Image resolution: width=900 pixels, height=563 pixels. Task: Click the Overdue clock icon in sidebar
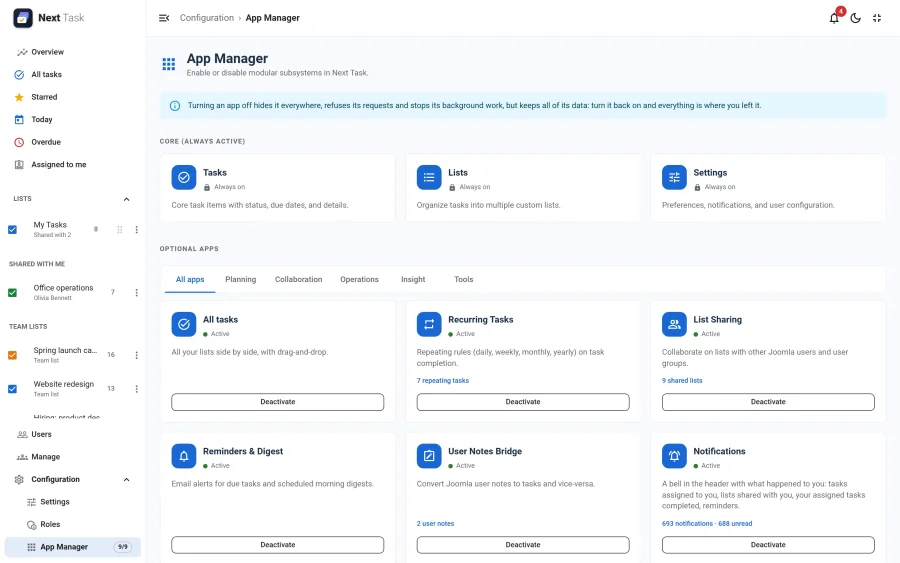[x=19, y=142]
